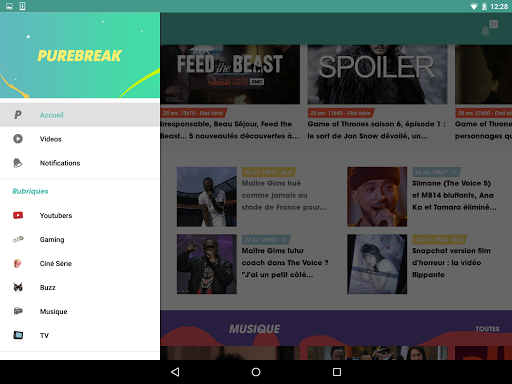Open Notifications from the drawer bell icon

(18, 163)
